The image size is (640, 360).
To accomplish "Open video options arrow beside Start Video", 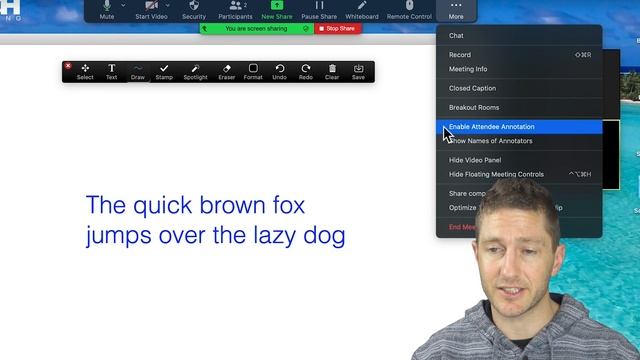I will (168, 5).
